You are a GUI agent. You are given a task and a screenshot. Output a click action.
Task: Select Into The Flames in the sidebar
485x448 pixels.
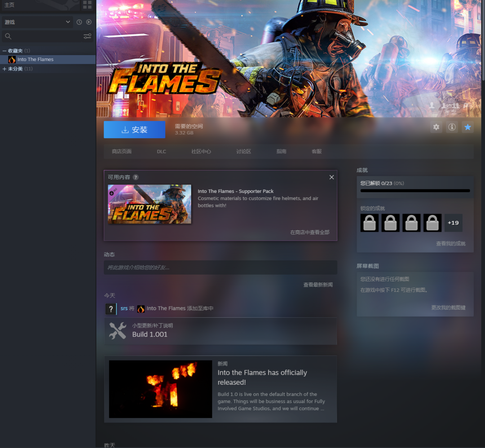pos(48,59)
